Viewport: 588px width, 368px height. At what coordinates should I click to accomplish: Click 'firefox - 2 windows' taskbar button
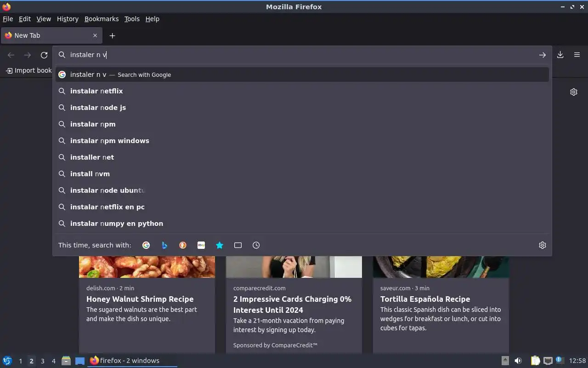tap(132, 361)
